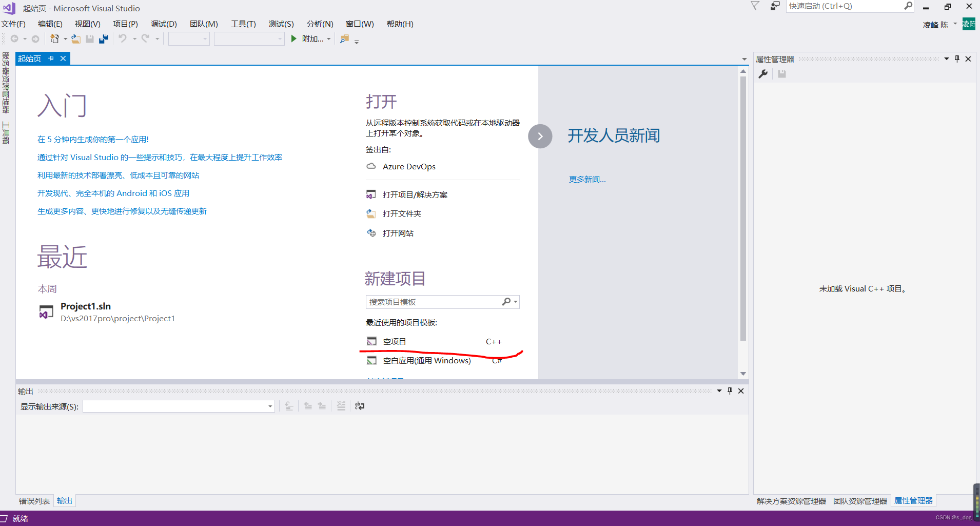This screenshot has height=526, width=980.
Task: Open the 编辑(E) menu
Action: (x=50, y=24)
